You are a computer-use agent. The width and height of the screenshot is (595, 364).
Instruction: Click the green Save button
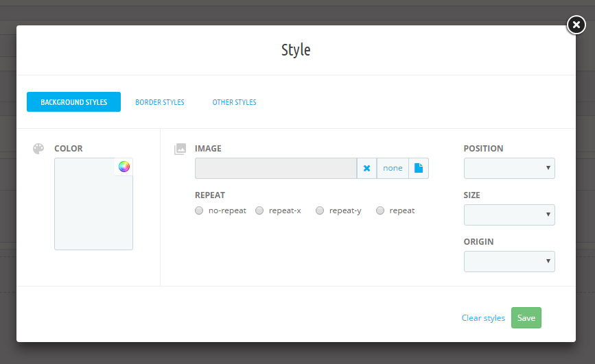click(x=526, y=318)
